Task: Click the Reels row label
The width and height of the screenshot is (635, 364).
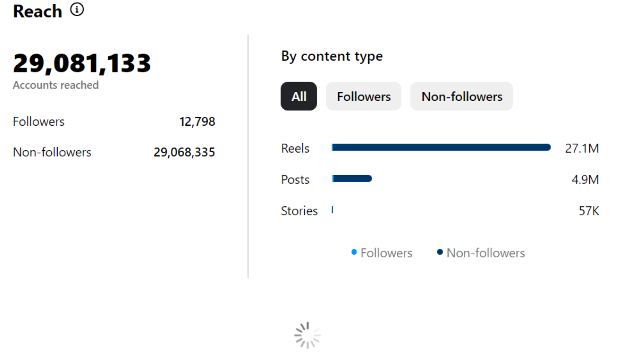Action: tap(295, 149)
